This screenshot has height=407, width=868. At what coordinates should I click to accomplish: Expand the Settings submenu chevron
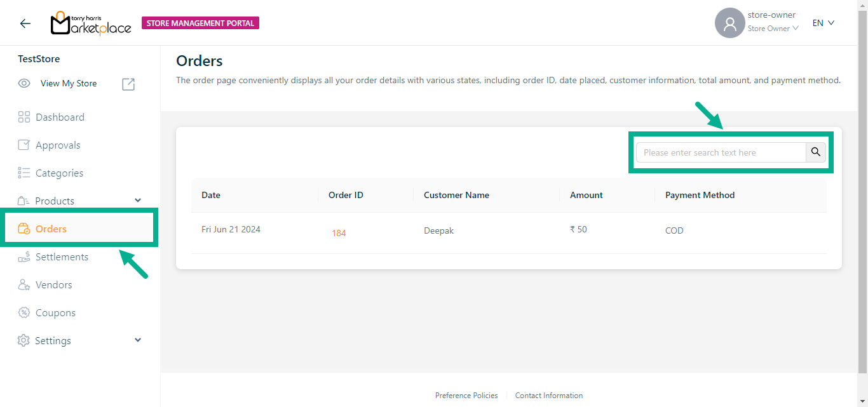(x=138, y=340)
